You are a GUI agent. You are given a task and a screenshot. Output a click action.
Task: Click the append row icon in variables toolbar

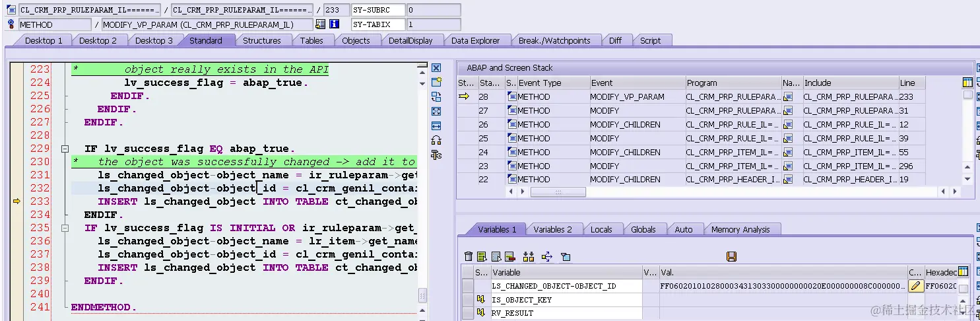496,256
